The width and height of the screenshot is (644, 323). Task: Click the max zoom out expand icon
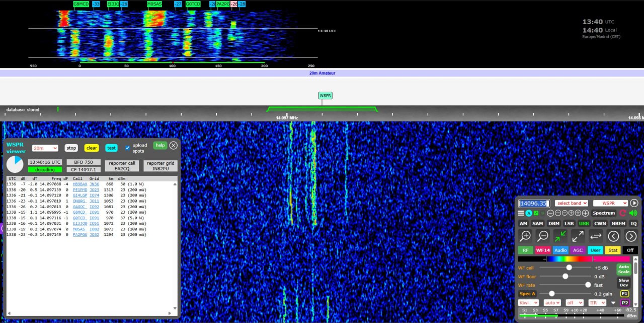coord(578,236)
